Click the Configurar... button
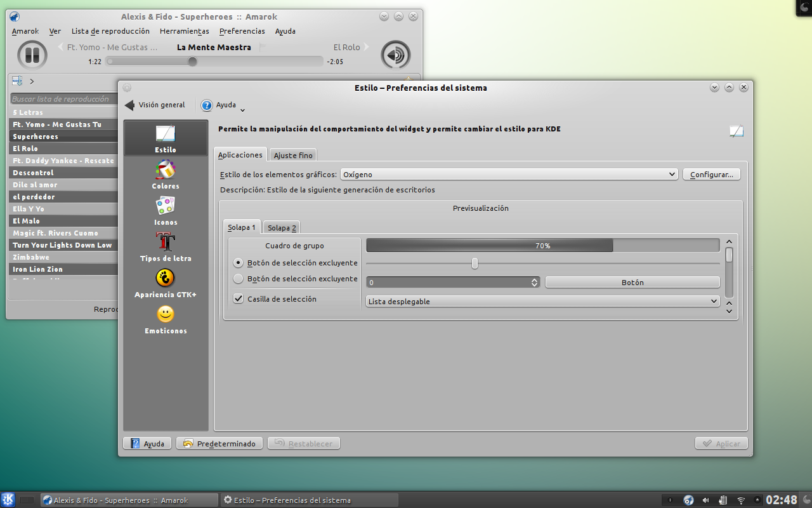Image resolution: width=812 pixels, height=508 pixels. 712,174
